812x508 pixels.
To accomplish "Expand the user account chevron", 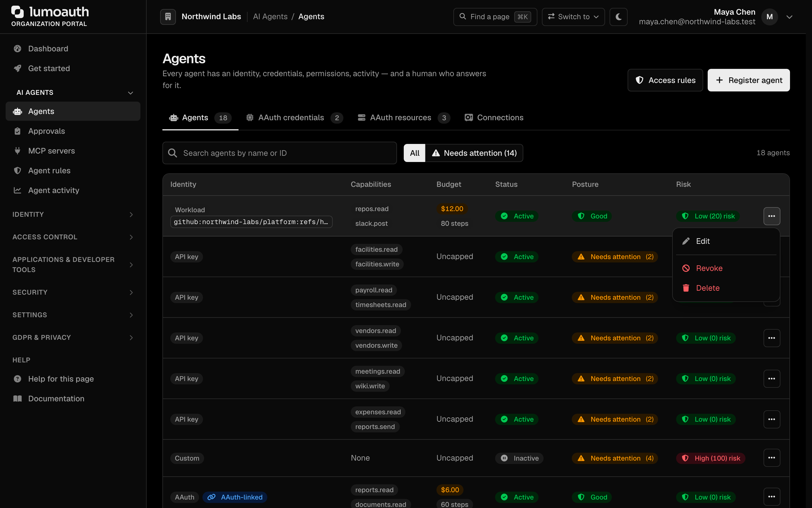I will coord(789,17).
